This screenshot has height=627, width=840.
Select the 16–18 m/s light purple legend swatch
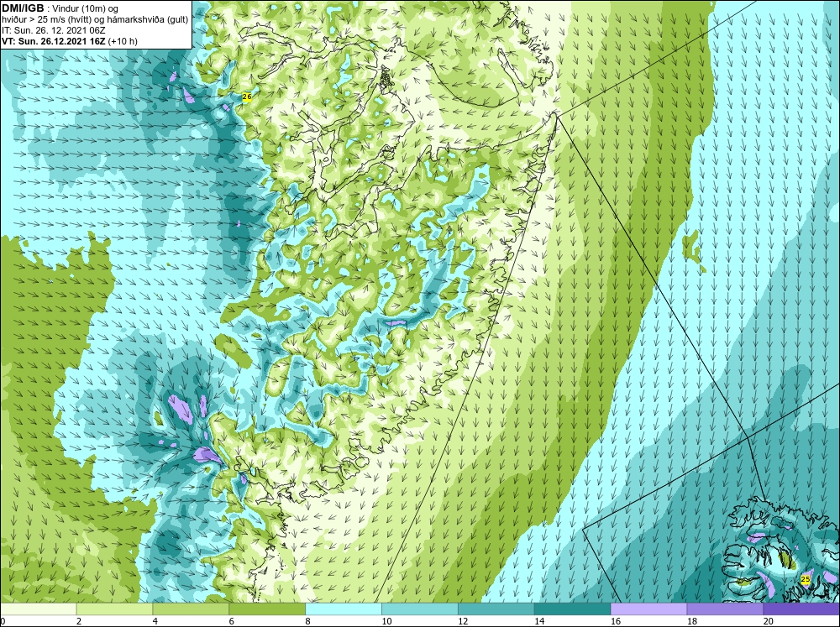tap(648, 609)
